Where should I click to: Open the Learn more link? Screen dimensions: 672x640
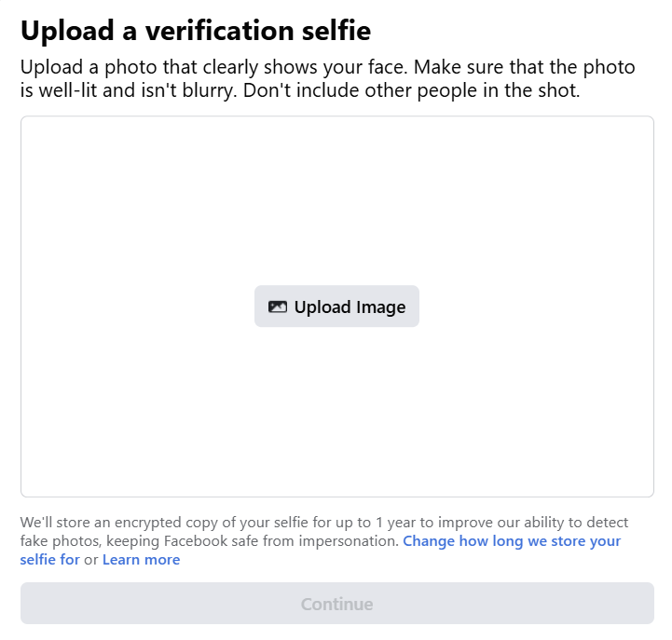point(141,560)
